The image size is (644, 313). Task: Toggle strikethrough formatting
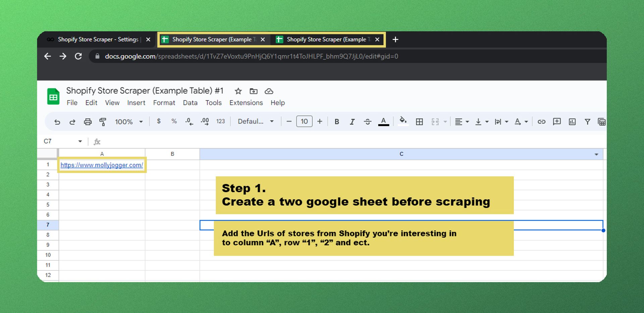coord(367,122)
